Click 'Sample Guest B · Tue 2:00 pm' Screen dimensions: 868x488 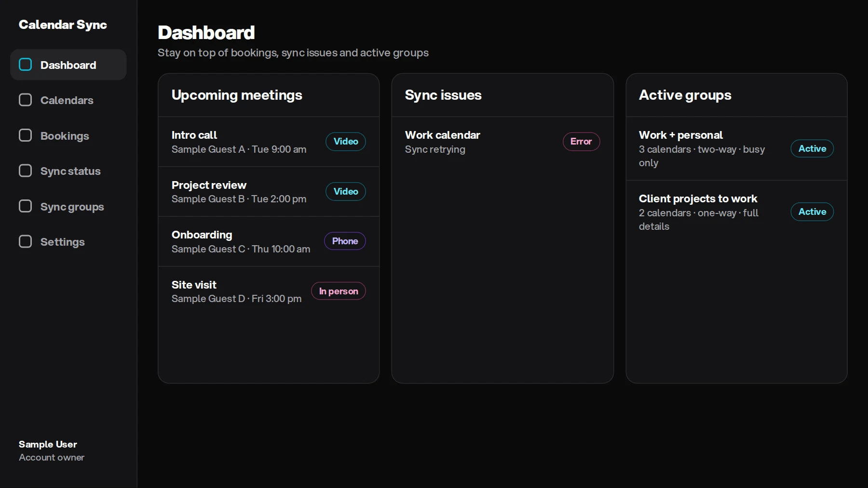click(x=239, y=199)
